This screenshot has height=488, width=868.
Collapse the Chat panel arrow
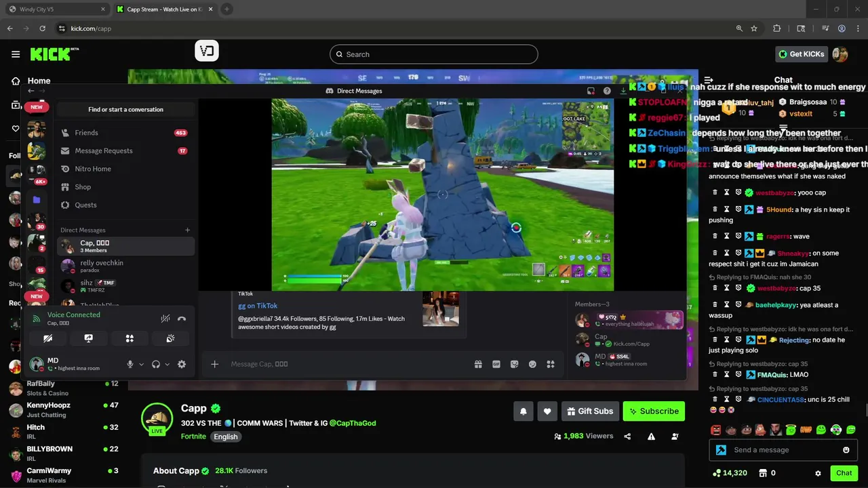click(709, 80)
